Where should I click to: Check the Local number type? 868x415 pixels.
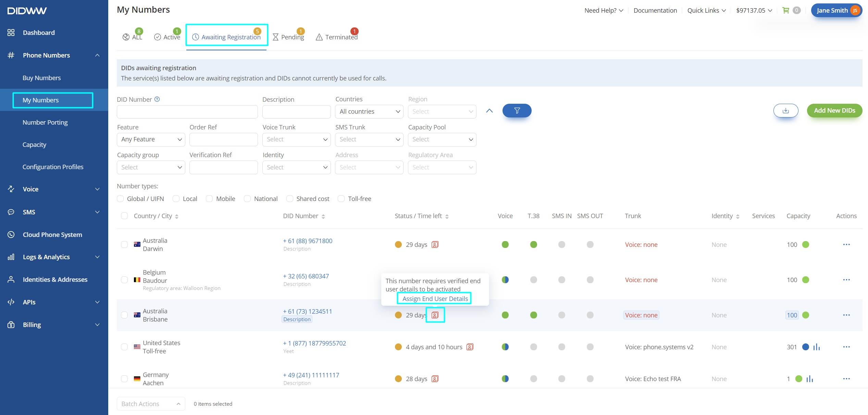176,199
